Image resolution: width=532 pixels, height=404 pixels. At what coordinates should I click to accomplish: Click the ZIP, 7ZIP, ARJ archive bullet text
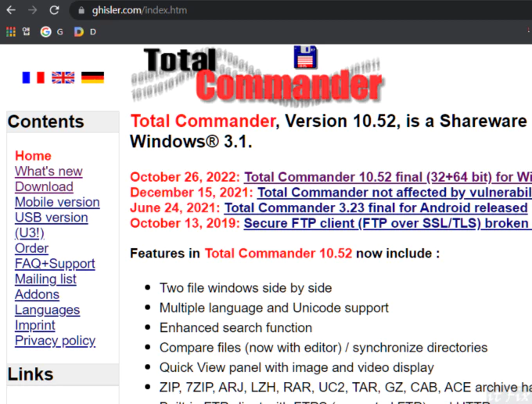[345, 388]
